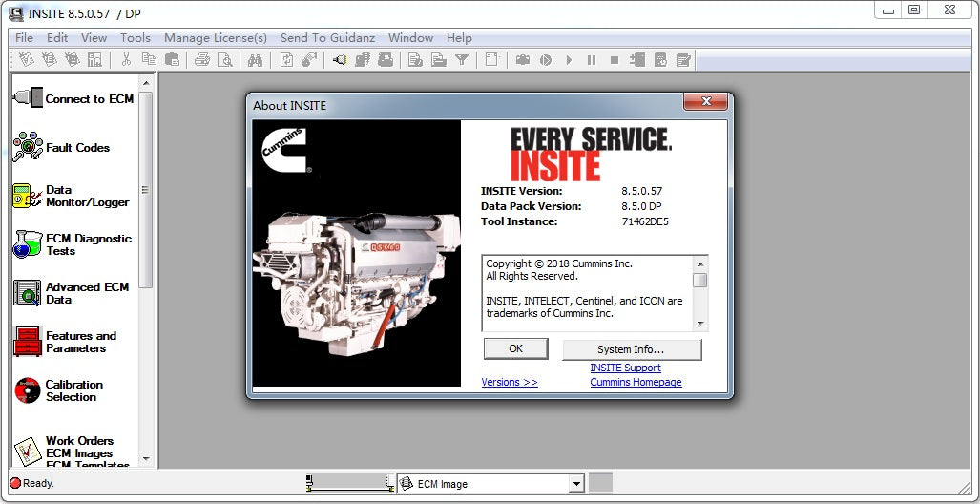Close the About INSITE dialog
Image resolution: width=980 pixels, height=504 pixels.
705,100
